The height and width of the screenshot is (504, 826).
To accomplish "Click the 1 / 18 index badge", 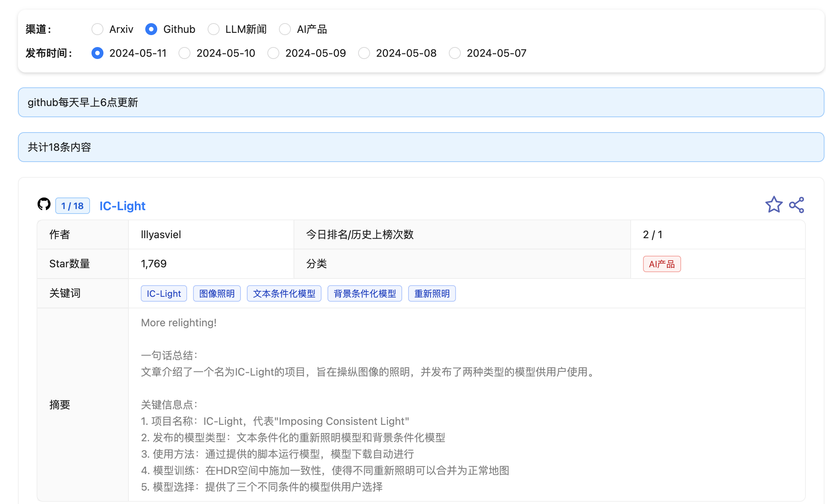I will 72,206.
